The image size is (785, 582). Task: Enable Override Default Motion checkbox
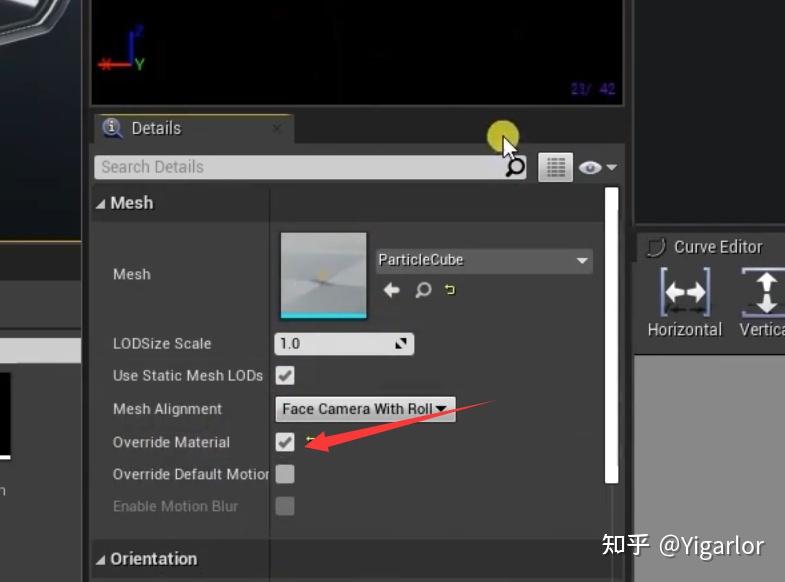tap(285, 474)
